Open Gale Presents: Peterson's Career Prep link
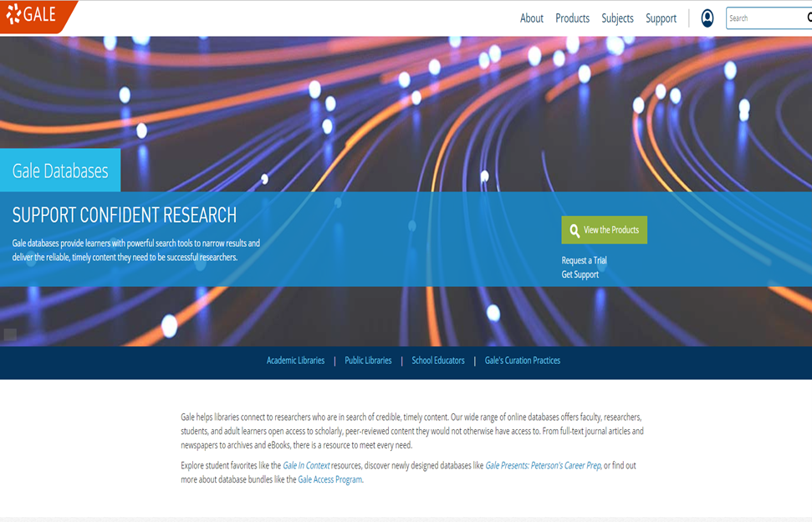Image resolution: width=812 pixels, height=522 pixels. (544, 466)
